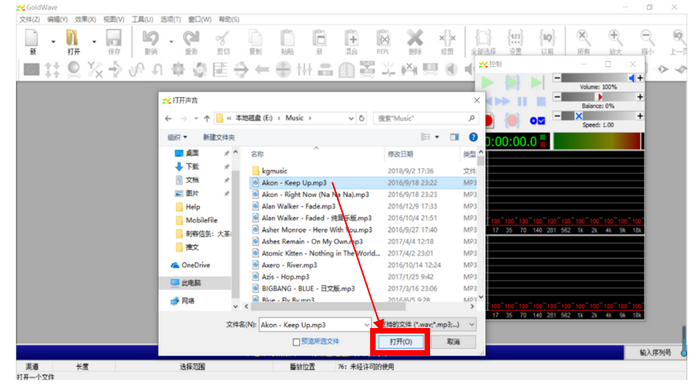Screen dimensions: 700x392
Task: Click the Record Selection icon in braces
Action: [512, 120]
